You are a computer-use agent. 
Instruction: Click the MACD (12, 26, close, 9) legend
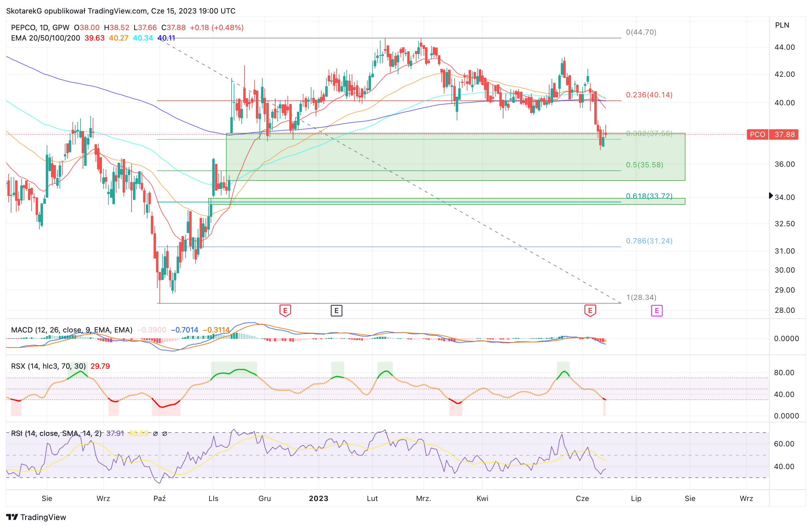[72, 330]
